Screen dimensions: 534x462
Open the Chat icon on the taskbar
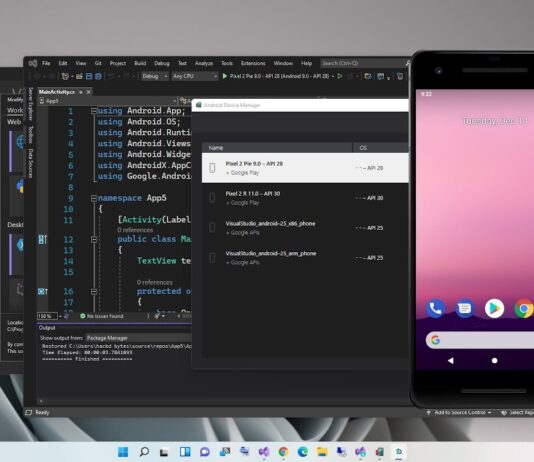tap(205, 452)
